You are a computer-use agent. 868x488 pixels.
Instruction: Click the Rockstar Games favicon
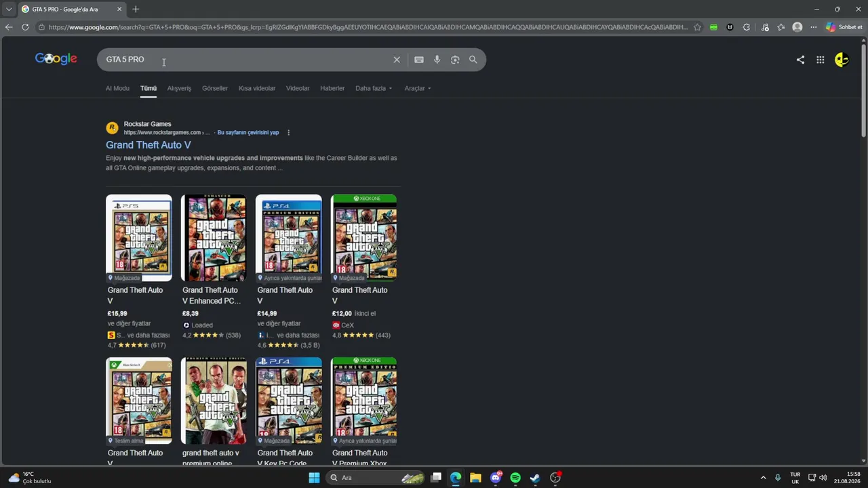pos(112,127)
